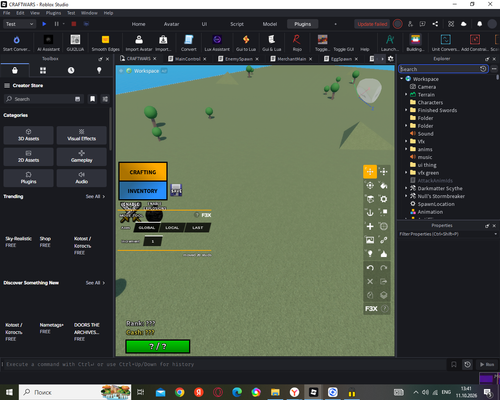Open Toolbox Creations lightbulb tab
Image resolution: width=500 pixels, height=400 pixels.
click(99, 70)
